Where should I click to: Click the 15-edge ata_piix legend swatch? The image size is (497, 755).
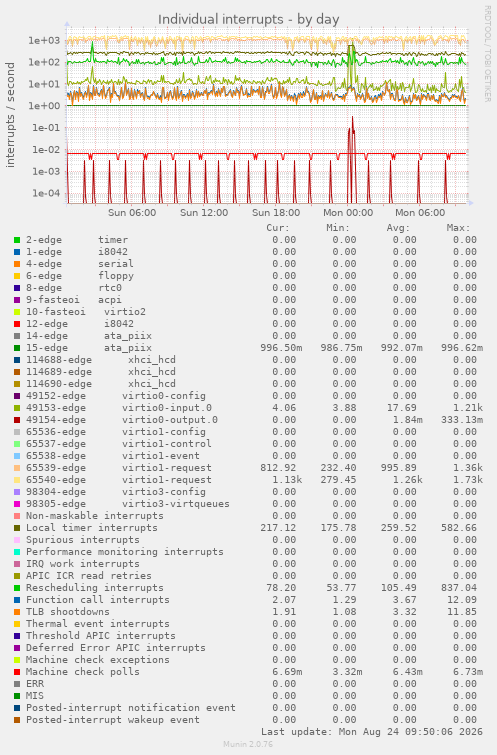point(17,348)
